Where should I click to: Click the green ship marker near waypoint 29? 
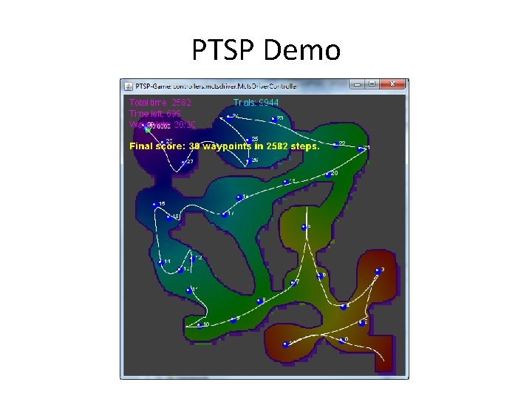[x=148, y=129]
